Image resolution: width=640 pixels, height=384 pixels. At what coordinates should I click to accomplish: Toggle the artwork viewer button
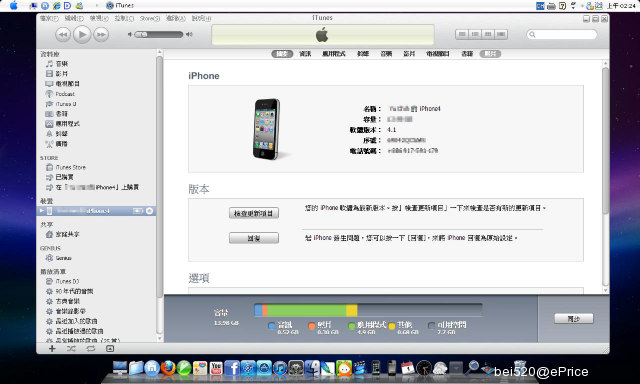tap(110, 348)
